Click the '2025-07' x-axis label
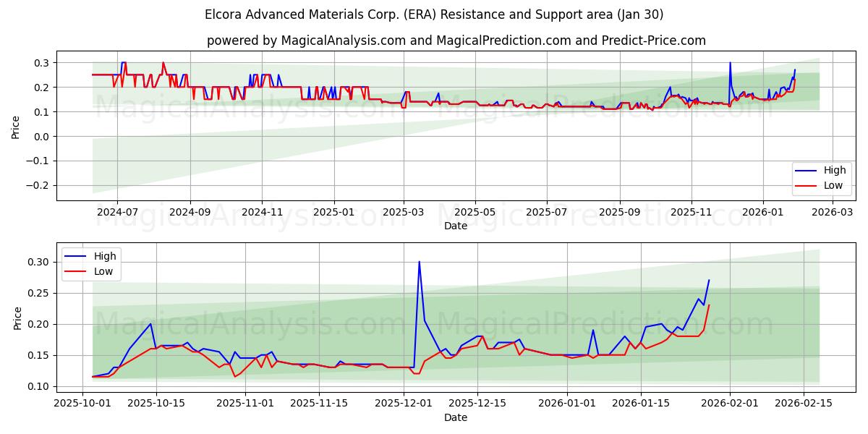868x434 pixels. [x=546, y=213]
